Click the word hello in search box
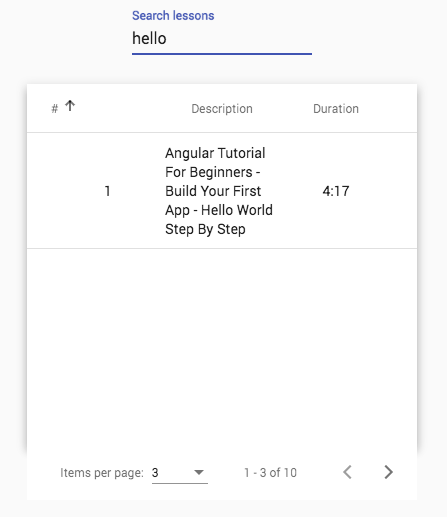447x517 pixels. pos(149,38)
